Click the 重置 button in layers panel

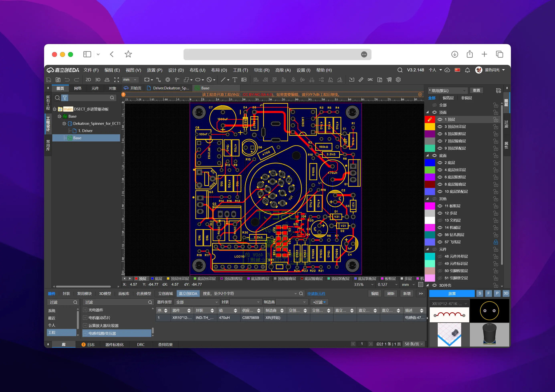476,90
